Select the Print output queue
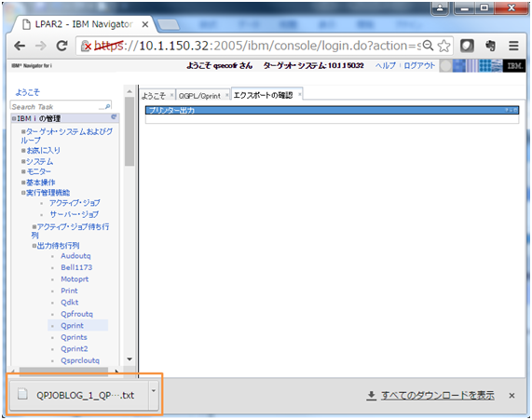Screen dimensions: 532x420 (69, 291)
